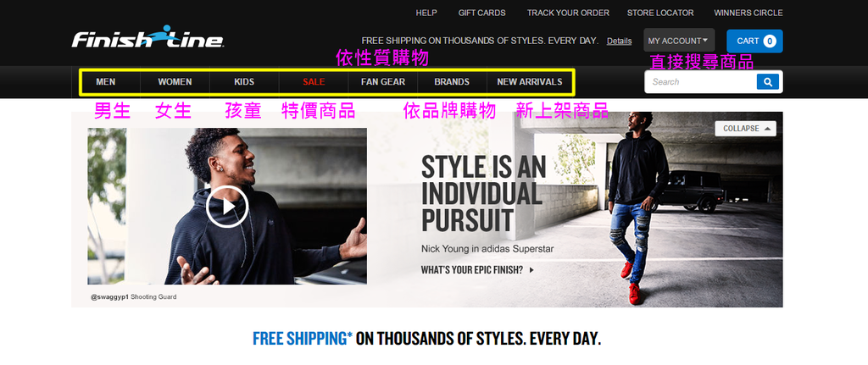Viewport: 868px width, 365px height.
Task: Open the cart with item count
Action: (754, 41)
